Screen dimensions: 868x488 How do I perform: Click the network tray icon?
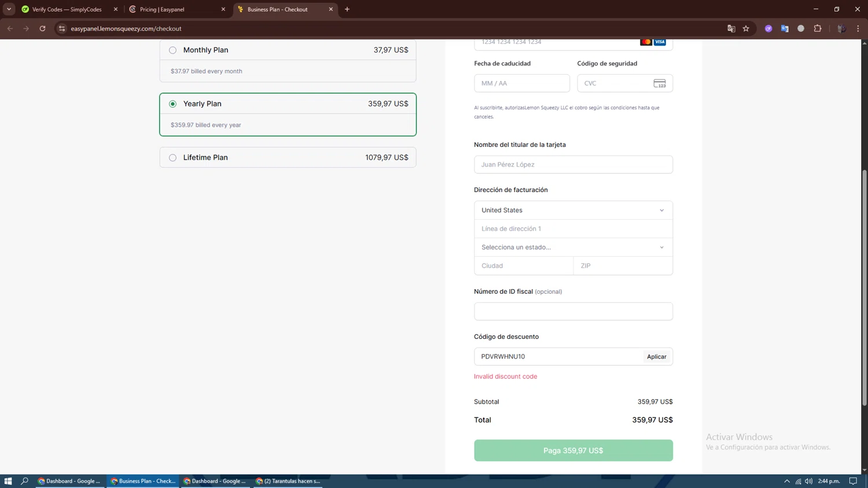(x=798, y=481)
